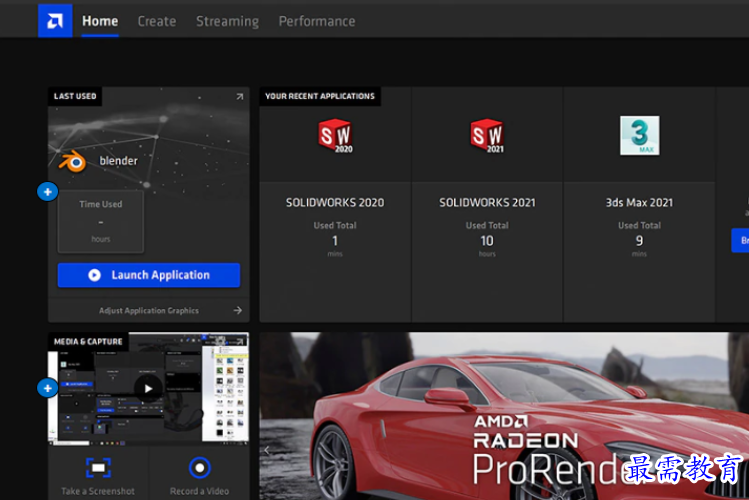Click SOLIDWORKS 2020 used total 1 mins
Viewport: 749px width, 500px height.
coord(335,241)
